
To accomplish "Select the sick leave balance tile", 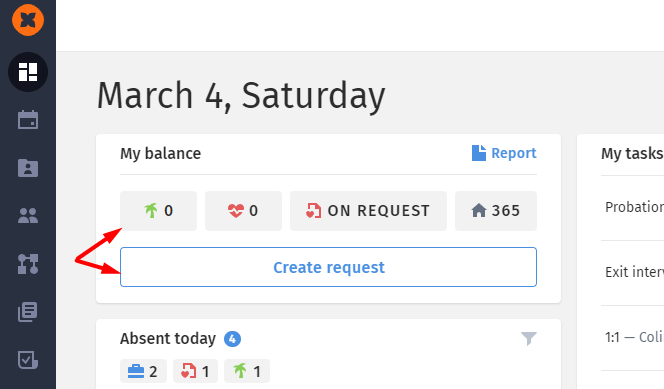I will point(243,211).
